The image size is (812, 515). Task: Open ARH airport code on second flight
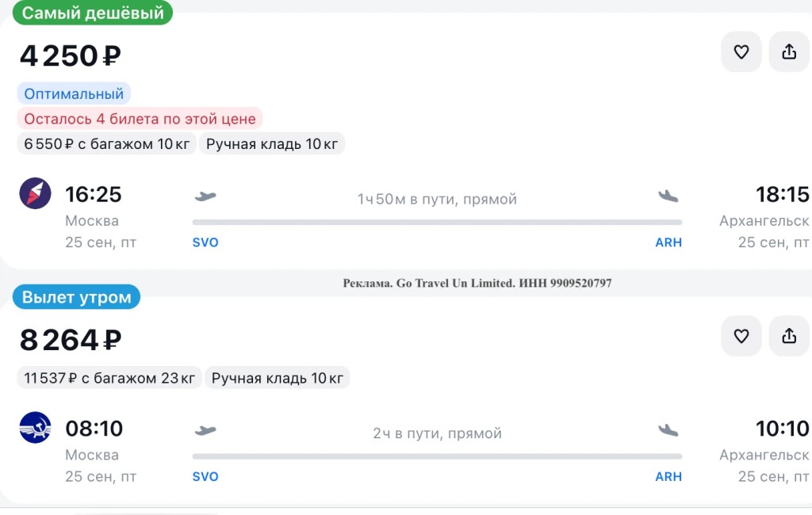(668, 476)
